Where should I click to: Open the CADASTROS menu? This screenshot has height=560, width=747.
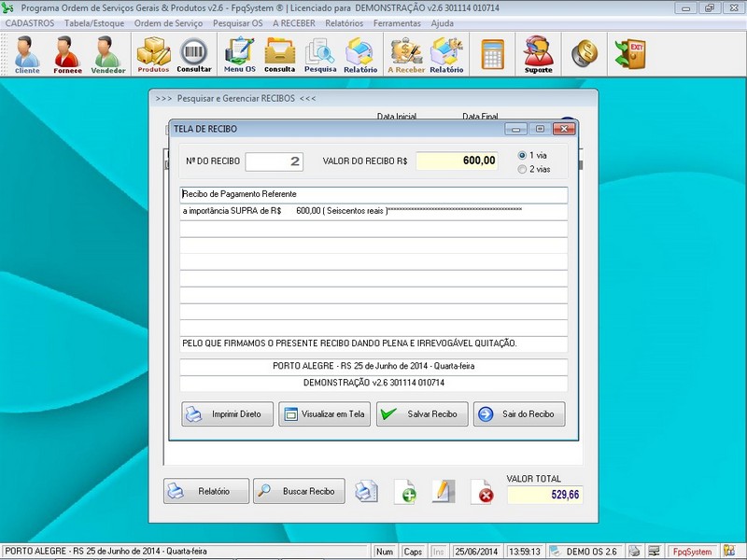coord(30,22)
